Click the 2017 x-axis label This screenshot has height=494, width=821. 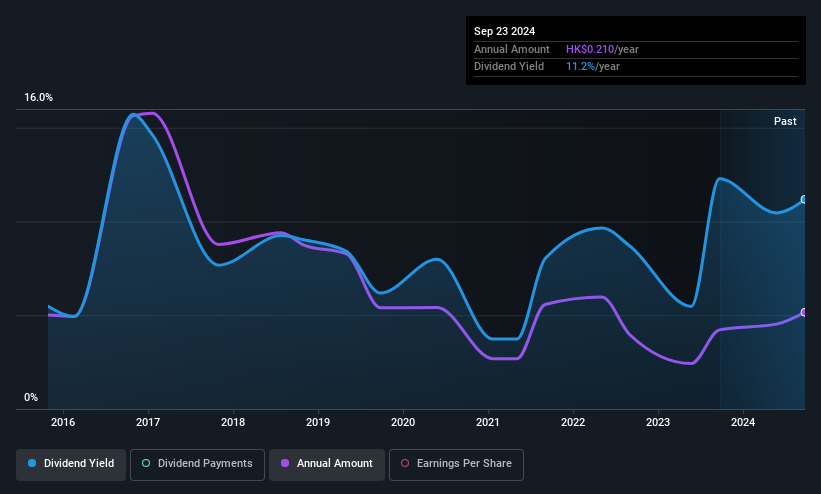148,422
